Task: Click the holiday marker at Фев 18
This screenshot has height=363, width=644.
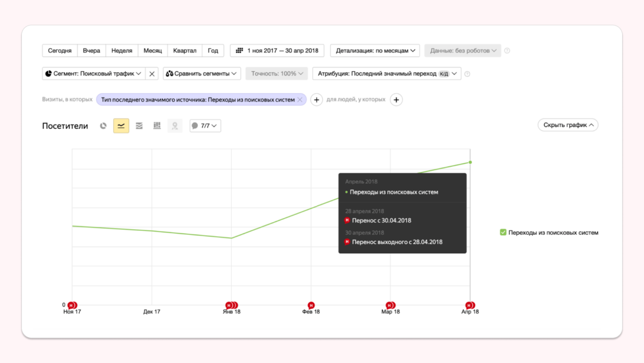Action: pyautogui.click(x=311, y=305)
